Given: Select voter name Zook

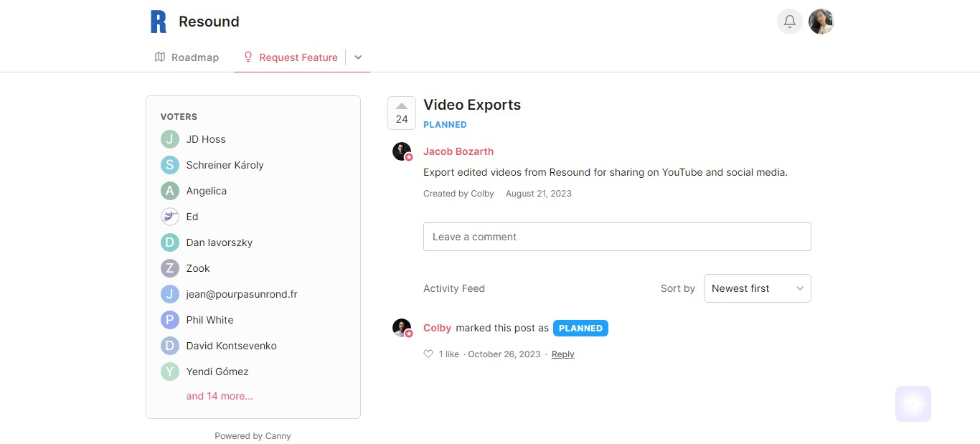Looking at the screenshot, I should [198, 268].
